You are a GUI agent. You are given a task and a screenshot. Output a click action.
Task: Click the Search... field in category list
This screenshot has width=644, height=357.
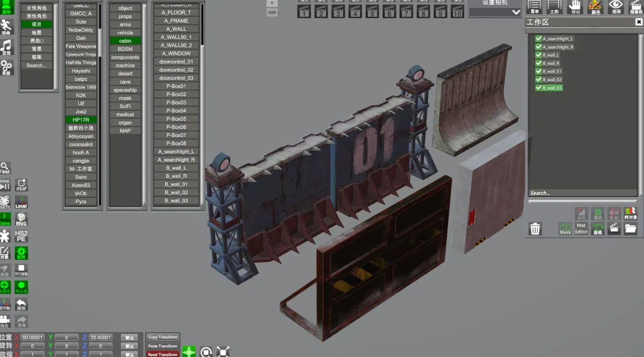36,65
